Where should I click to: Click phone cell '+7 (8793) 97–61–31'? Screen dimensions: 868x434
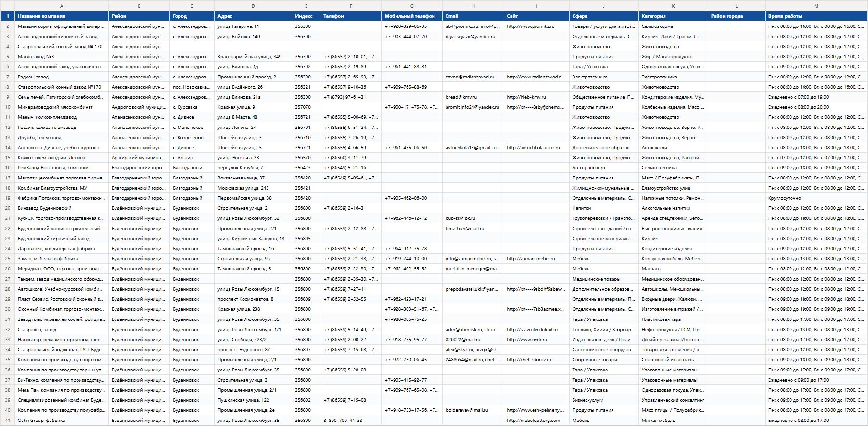click(x=351, y=97)
